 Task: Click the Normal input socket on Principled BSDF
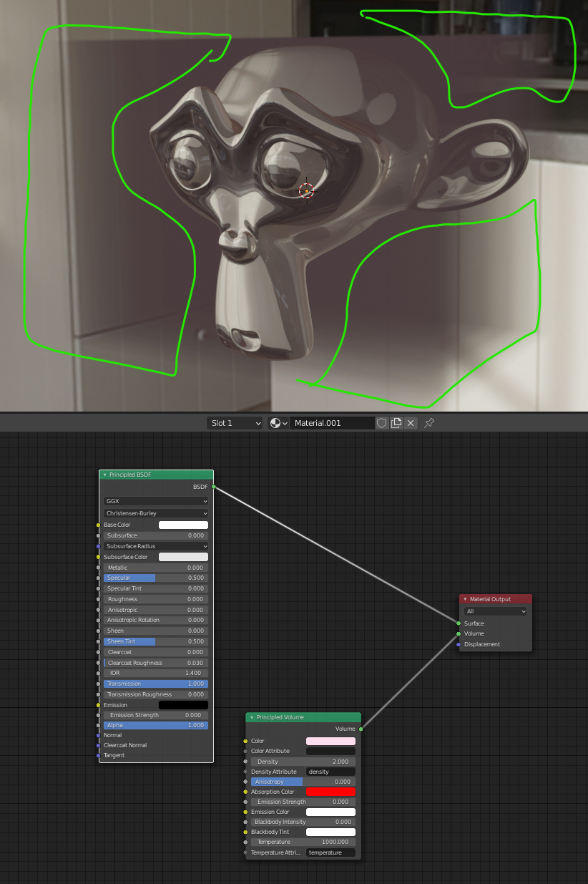(x=99, y=735)
